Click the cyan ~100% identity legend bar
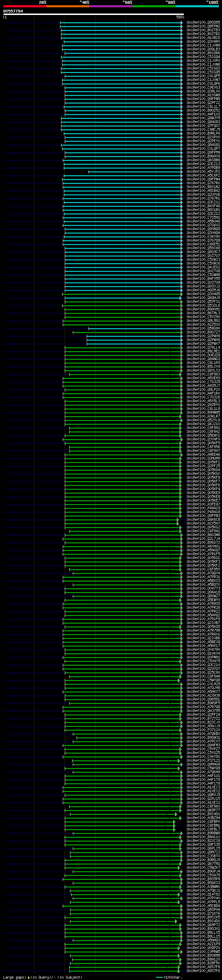This screenshot has height=980, width=222. [197, 6]
